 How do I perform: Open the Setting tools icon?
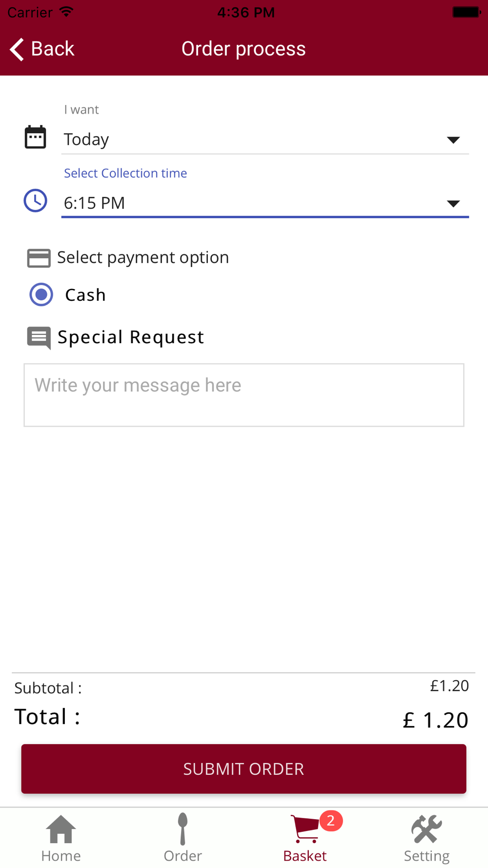[427, 829]
